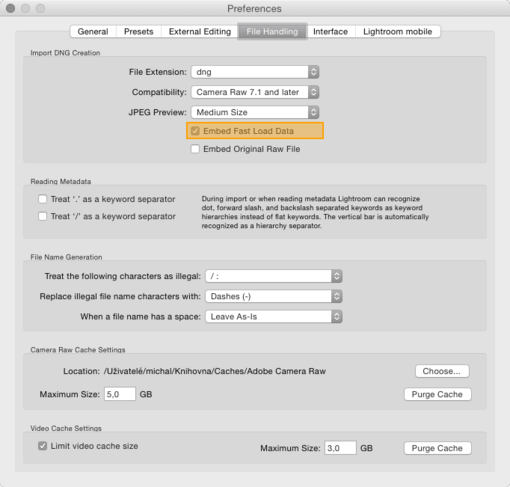Click the video cache Maximum Size field
The image size is (510, 487).
pos(340,448)
